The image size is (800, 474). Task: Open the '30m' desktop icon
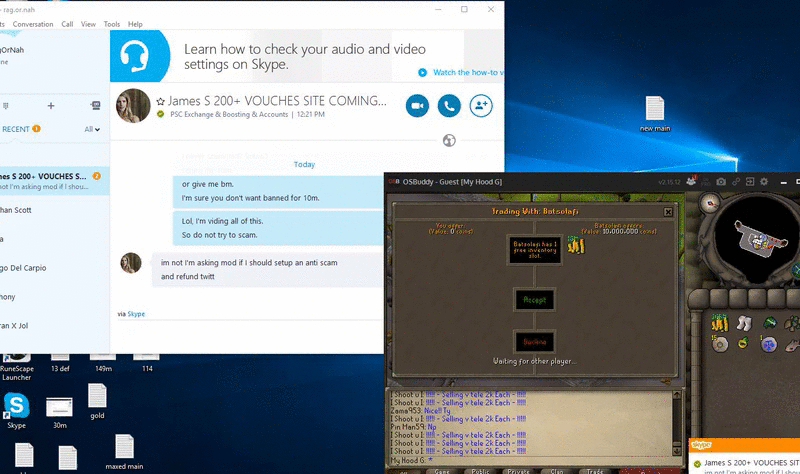[x=59, y=412]
